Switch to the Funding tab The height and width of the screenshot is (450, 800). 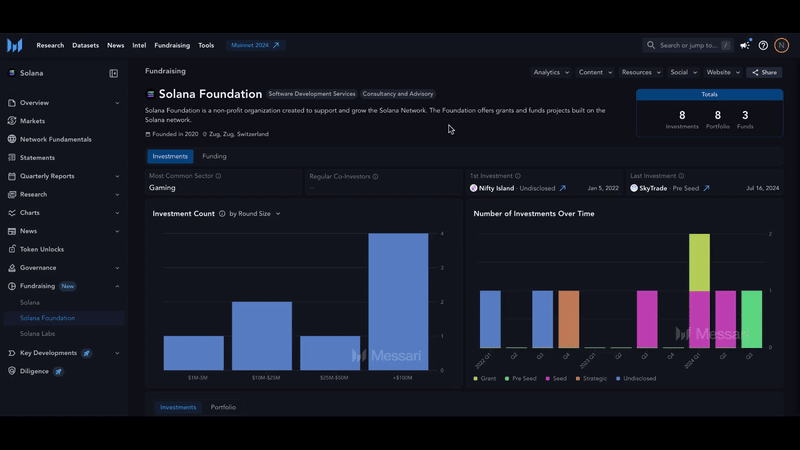(214, 156)
